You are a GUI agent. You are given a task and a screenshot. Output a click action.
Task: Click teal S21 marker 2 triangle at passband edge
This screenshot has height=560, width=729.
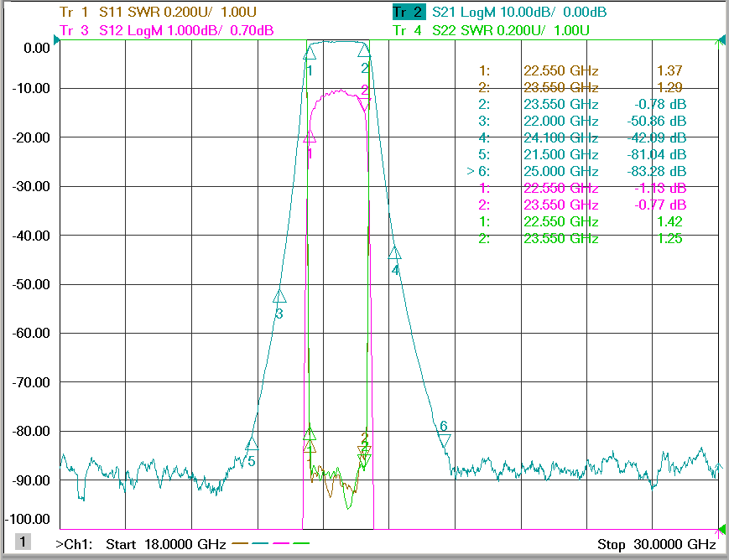364,51
